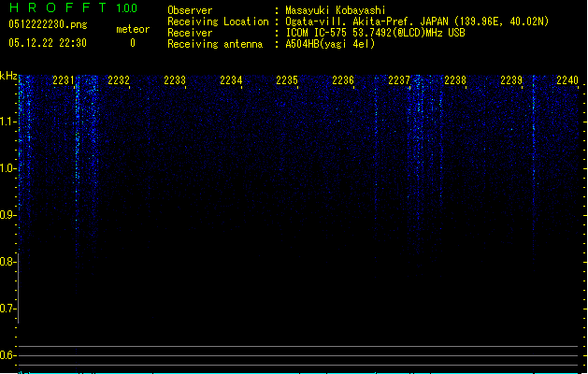The image size is (588, 374).
Task: Click time marker 2237
Action: [399, 80]
